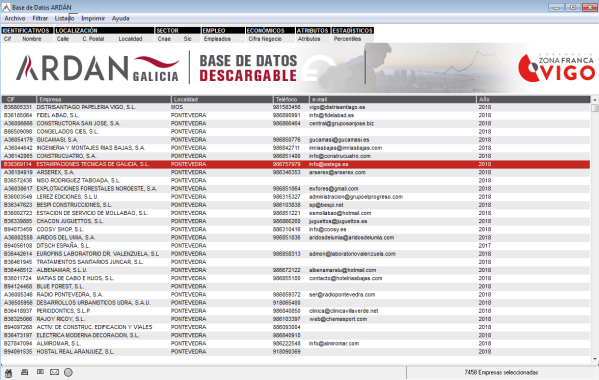The image size is (599, 380).
Task: Click the envelope email icon
Action: (x=54, y=372)
